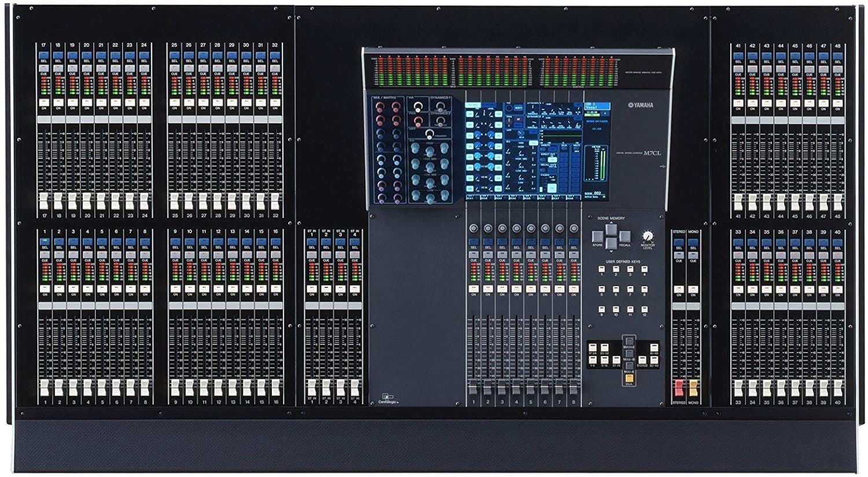Image resolution: width=868 pixels, height=477 pixels.
Task: Tap the YAMAHA logo
Action: pyautogui.click(x=641, y=105)
